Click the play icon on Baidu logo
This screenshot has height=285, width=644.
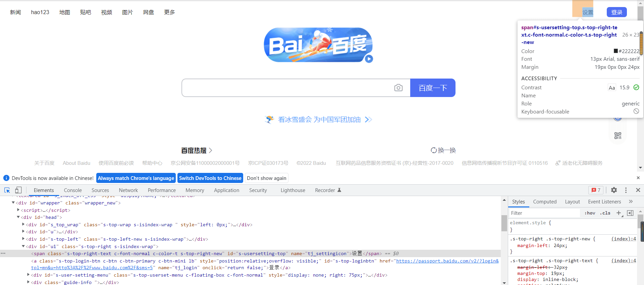coord(369,59)
